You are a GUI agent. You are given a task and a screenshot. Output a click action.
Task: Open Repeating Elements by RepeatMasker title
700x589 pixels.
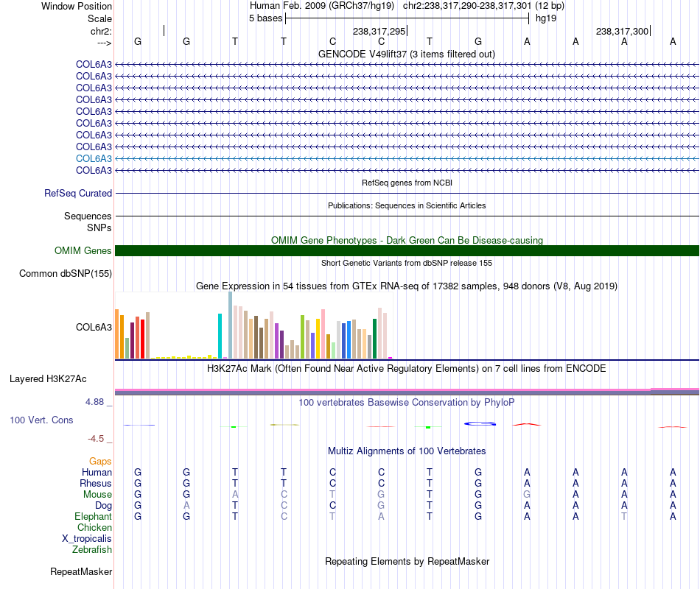coord(407,561)
